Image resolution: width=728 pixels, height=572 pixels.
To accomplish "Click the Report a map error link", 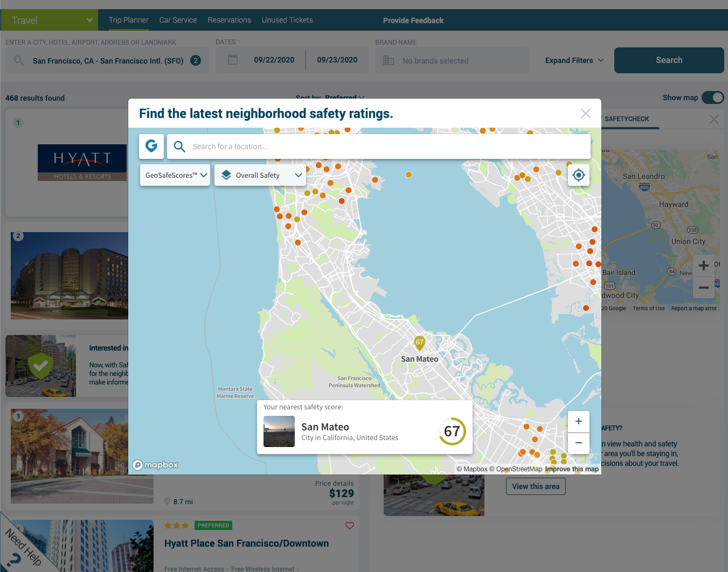I will point(694,309).
